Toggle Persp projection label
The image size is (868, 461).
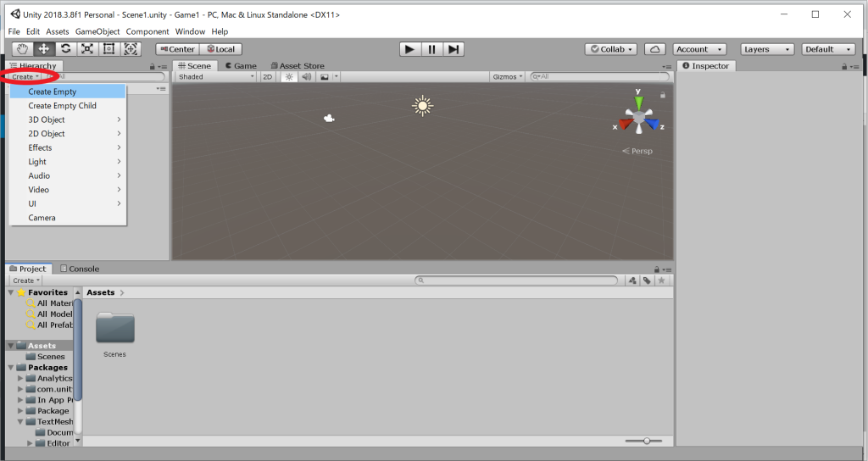click(x=637, y=151)
